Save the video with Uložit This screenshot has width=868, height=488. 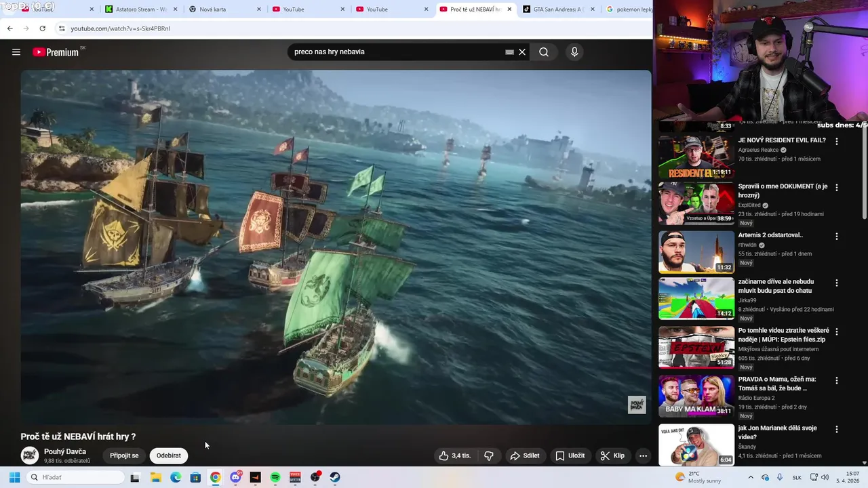tap(570, 455)
